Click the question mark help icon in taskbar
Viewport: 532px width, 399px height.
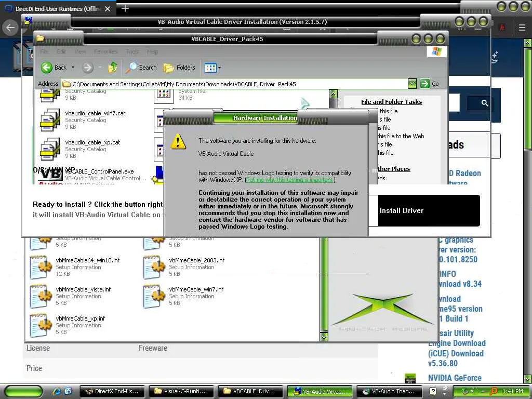pos(433,391)
